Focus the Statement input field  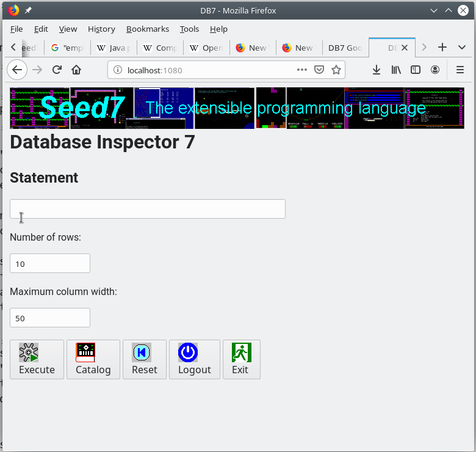coord(148,209)
